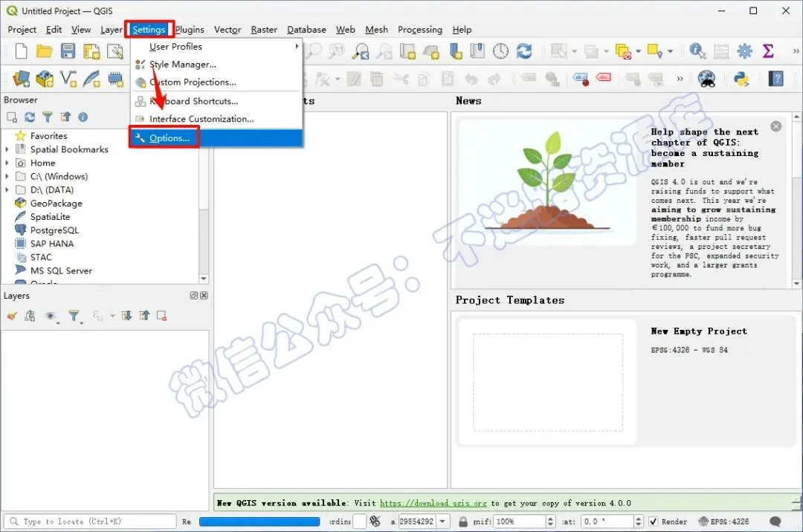Open the scale dropdown in status bar

[x=442, y=522]
